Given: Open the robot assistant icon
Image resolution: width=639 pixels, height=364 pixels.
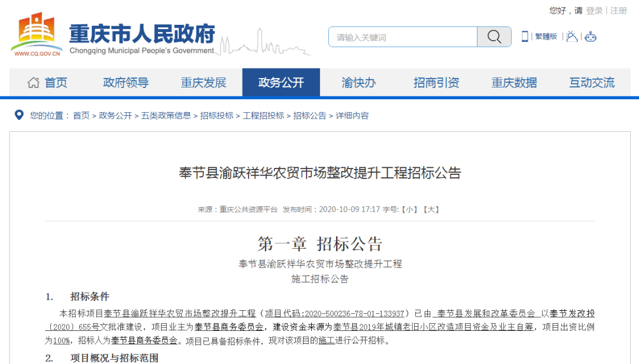Looking at the screenshot, I should pos(590,37).
